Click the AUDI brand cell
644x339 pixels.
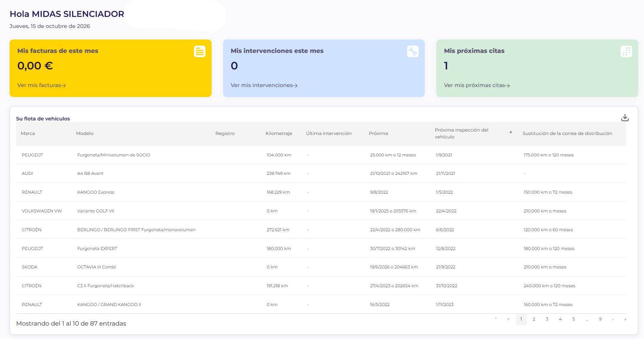27,173
